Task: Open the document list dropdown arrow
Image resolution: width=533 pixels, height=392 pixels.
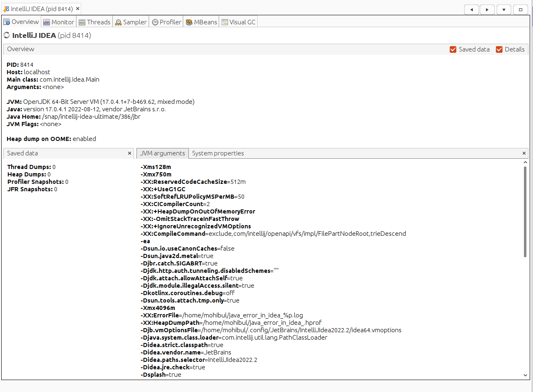Action: pos(504,9)
